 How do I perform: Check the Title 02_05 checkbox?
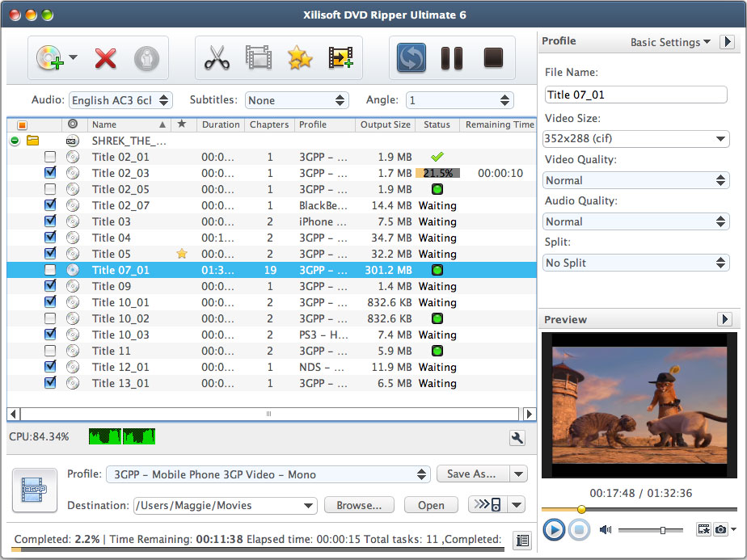(49, 189)
